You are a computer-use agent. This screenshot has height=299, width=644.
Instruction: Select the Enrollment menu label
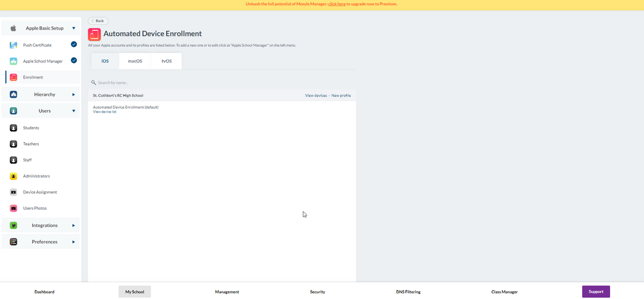coord(33,78)
